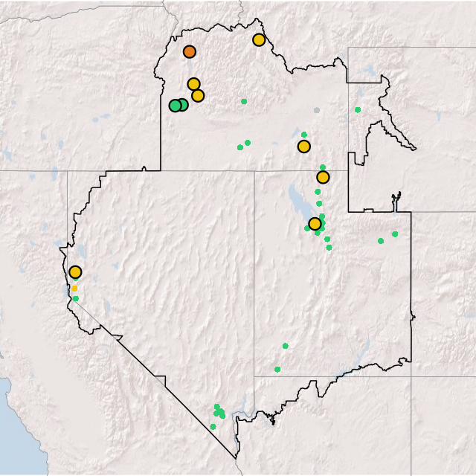The image size is (476, 476).
Task: Select the small green dot nearest the gray dot
Action: click(x=303, y=135)
